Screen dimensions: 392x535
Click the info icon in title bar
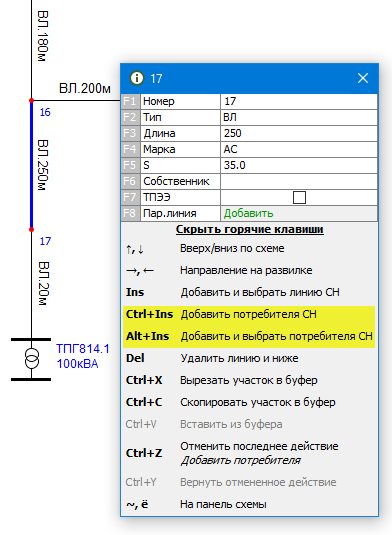[136, 78]
